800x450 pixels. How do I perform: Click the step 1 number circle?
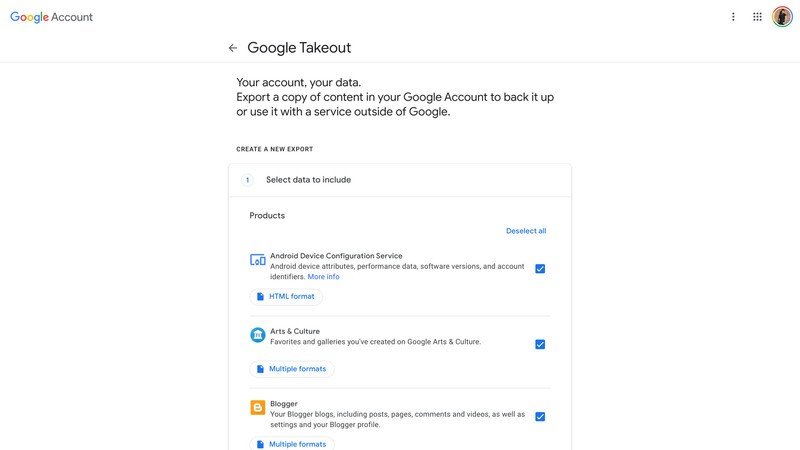pos(247,180)
